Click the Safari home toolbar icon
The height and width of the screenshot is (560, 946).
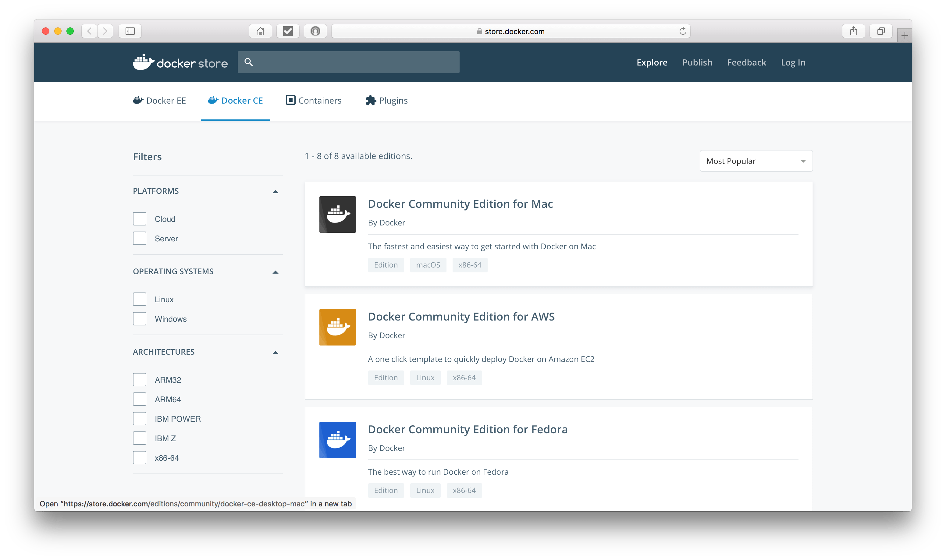[260, 31]
